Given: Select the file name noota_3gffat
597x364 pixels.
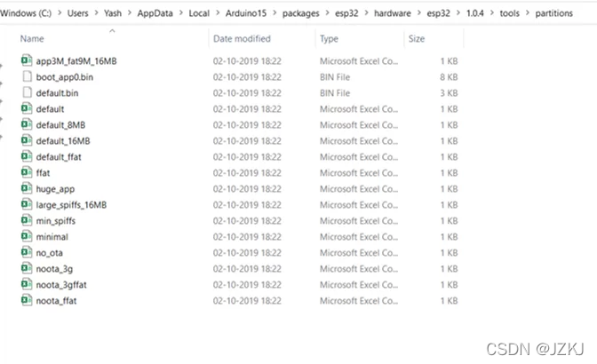Looking at the screenshot, I should pyautogui.click(x=61, y=285).
